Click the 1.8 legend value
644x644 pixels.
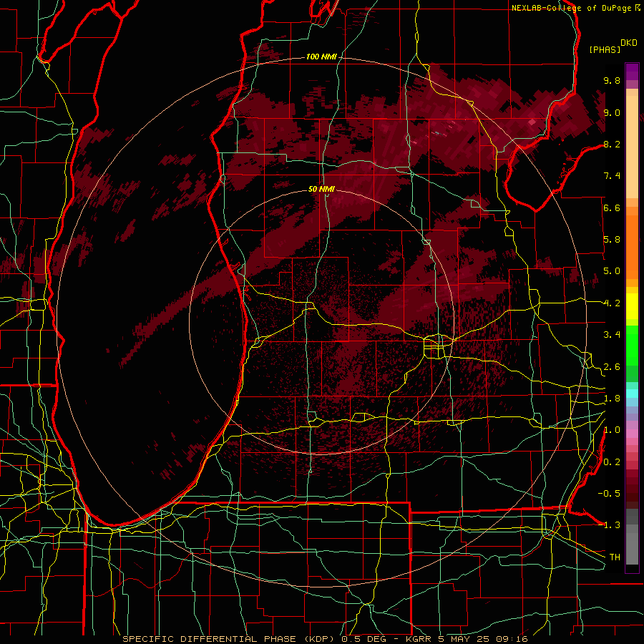pyautogui.click(x=612, y=399)
